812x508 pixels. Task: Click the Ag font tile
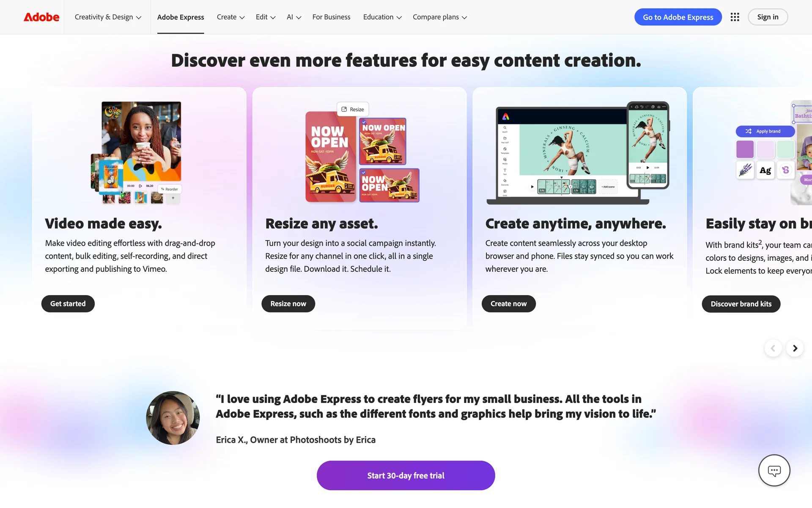(x=765, y=170)
